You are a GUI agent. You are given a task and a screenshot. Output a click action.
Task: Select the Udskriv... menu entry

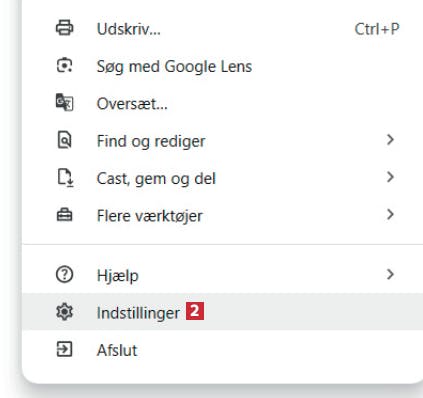point(222,29)
